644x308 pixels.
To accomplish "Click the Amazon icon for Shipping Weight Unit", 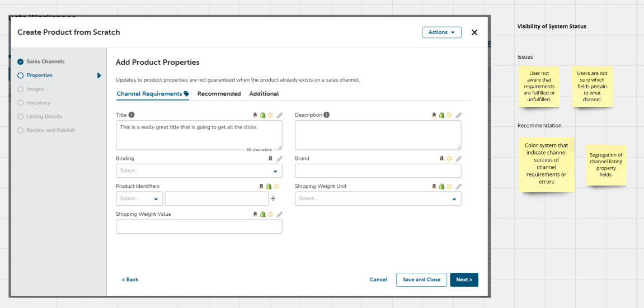I will pyautogui.click(x=434, y=186).
